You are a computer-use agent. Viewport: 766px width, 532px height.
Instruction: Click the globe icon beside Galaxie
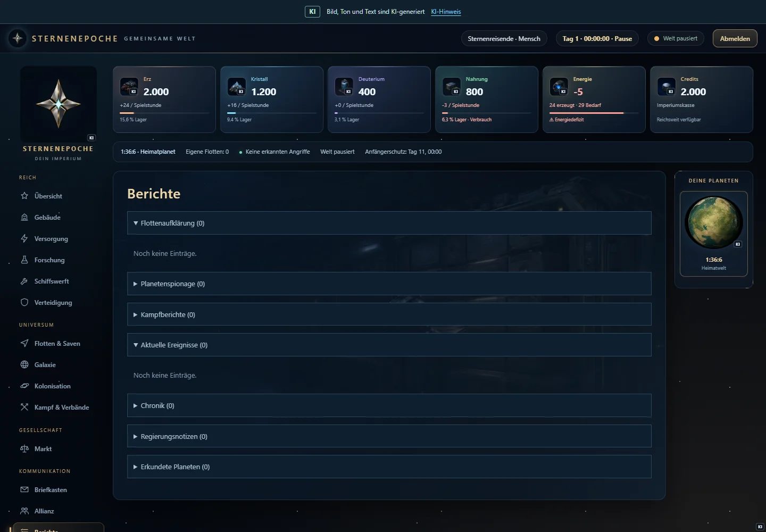tap(24, 364)
